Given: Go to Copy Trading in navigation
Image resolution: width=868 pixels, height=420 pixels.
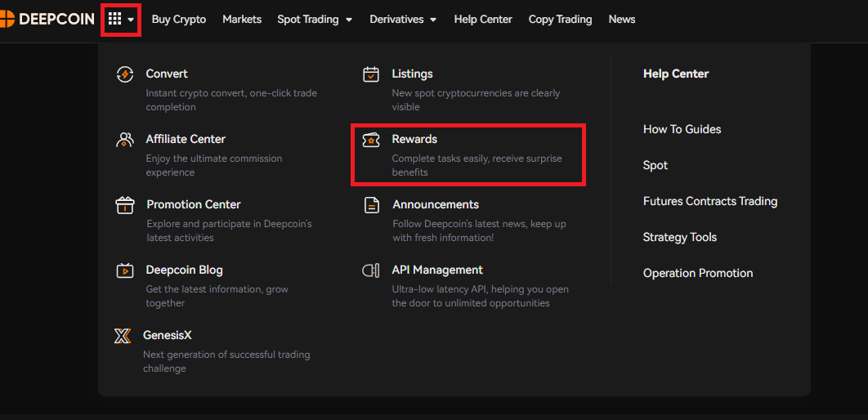Looking at the screenshot, I should point(560,19).
